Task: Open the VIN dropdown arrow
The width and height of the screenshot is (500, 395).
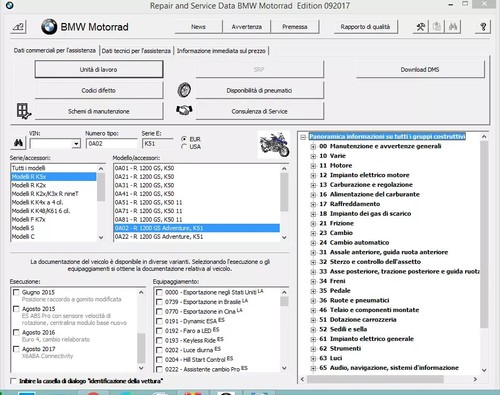Action: coord(76,144)
